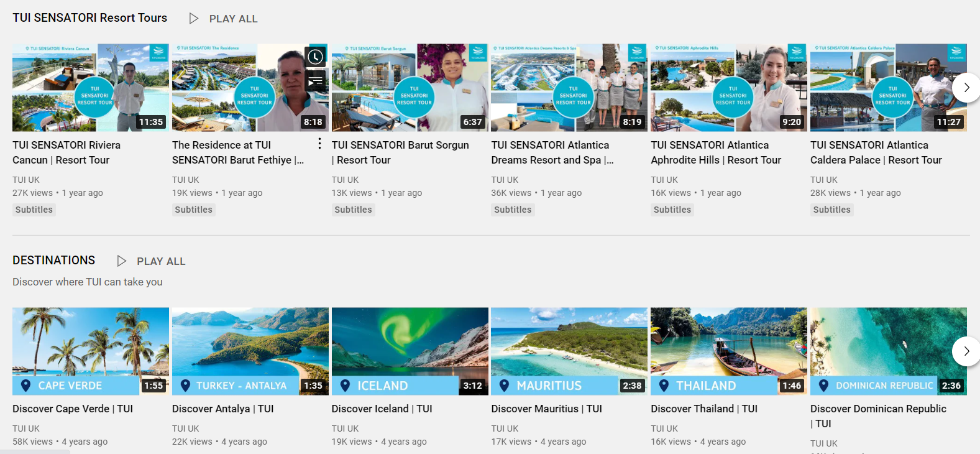Image resolution: width=980 pixels, height=454 pixels.
Task: Click title TUI SENSATORI Atlantica Dreams Resort and Spa
Action: 552,152
